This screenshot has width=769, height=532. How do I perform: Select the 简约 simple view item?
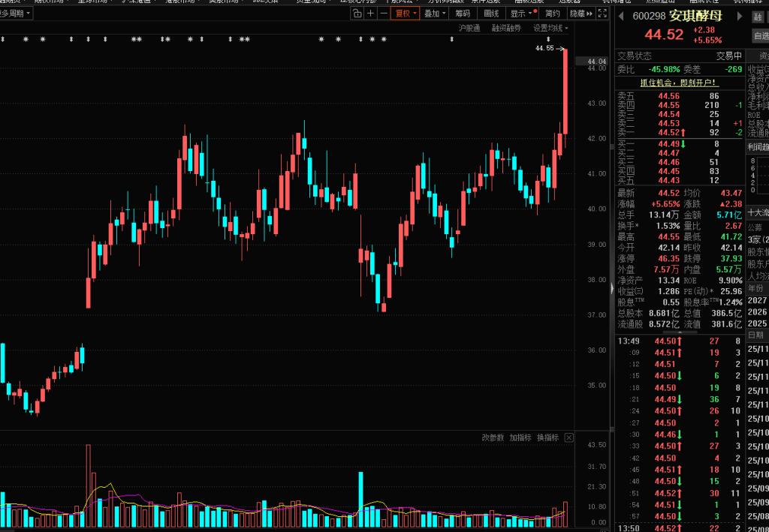point(553,14)
